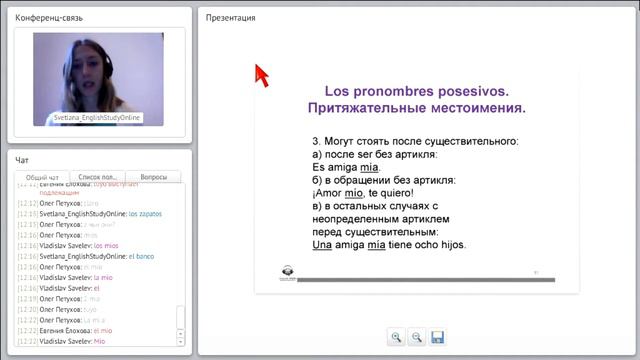Select Евгения Елохова's message 'el mio'
This screenshot has width=640, height=360.
pyautogui.click(x=103, y=331)
